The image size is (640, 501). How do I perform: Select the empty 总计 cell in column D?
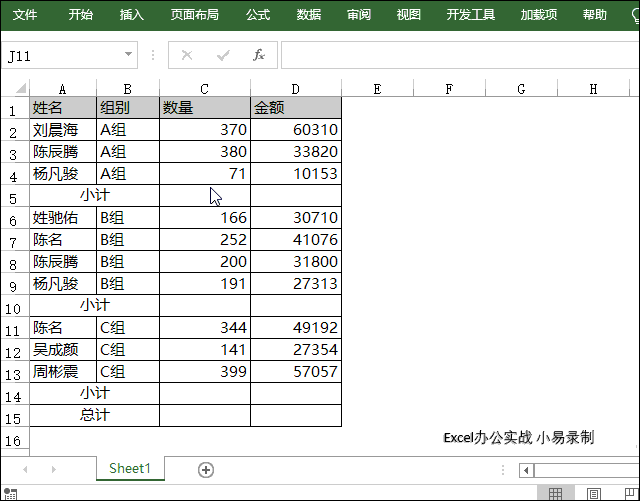pyautogui.click(x=296, y=416)
